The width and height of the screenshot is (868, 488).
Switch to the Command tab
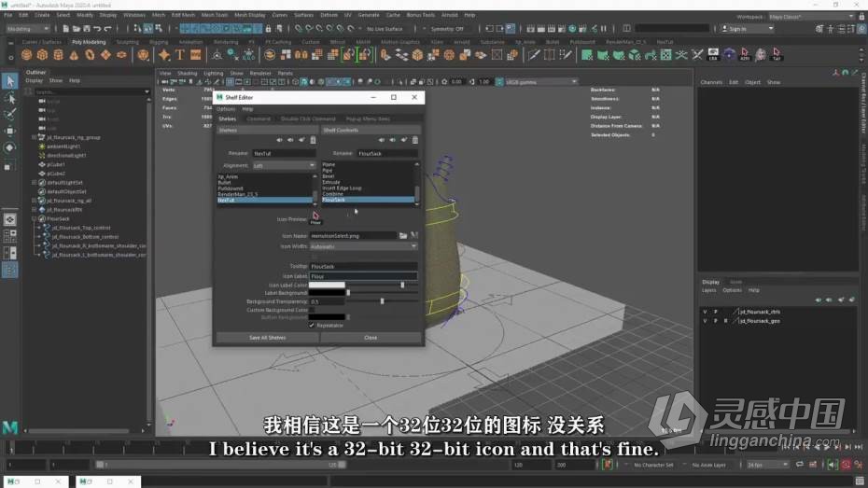pos(259,119)
